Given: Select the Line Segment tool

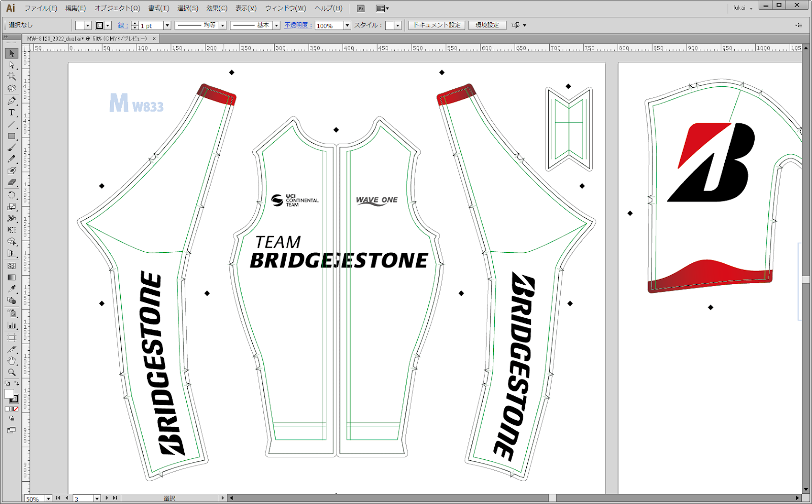Looking at the screenshot, I should click(x=12, y=124).
